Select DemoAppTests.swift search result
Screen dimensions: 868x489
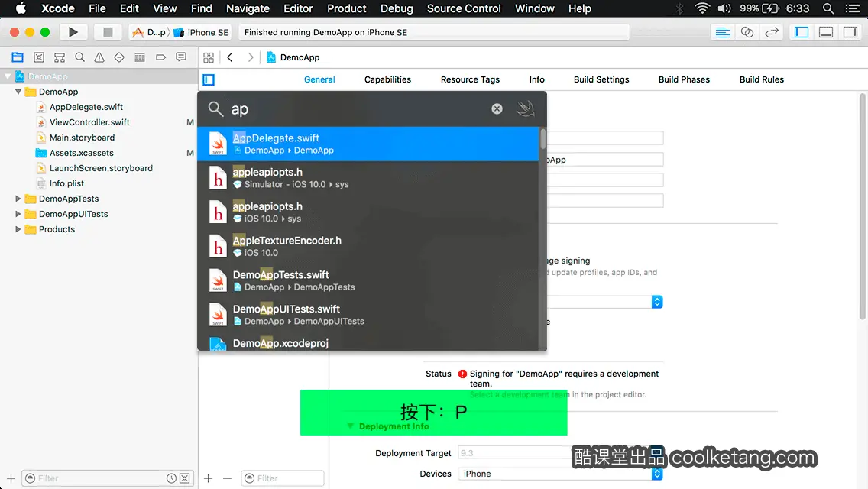368,280
